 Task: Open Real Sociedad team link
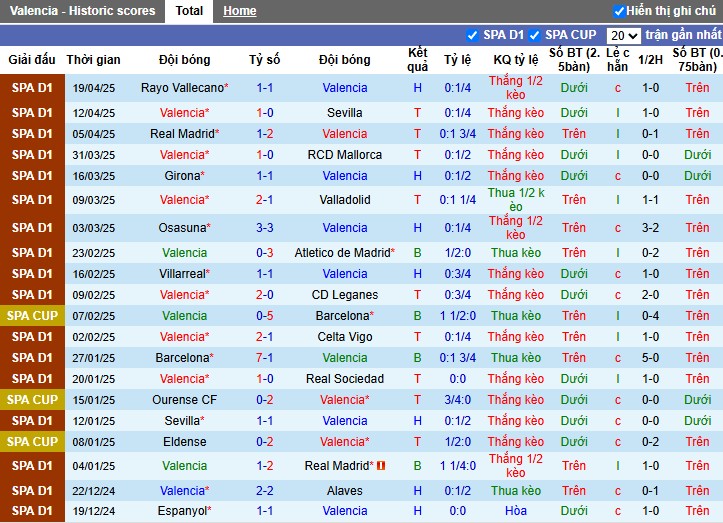coord(344,379)
